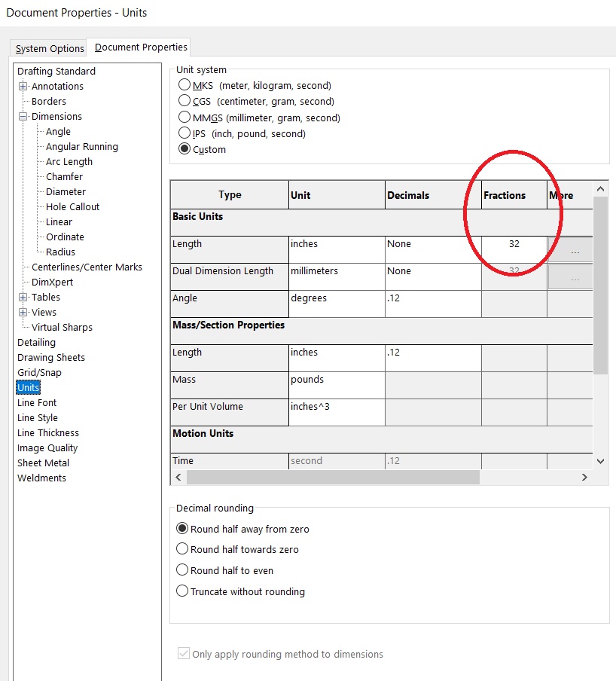Open Per Unit Volume 'inches^3' cell
This screenshot has width=616, height=681.
(x=337, y=413)
